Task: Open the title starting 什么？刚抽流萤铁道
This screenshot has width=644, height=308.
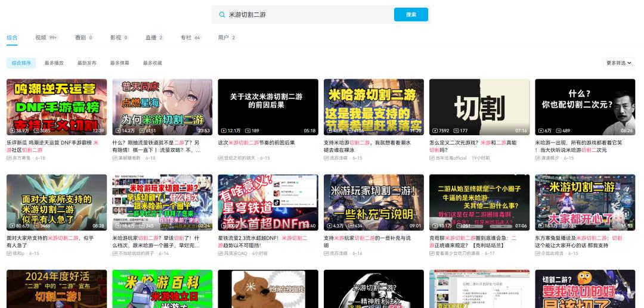Action: (x=157, y=147)
